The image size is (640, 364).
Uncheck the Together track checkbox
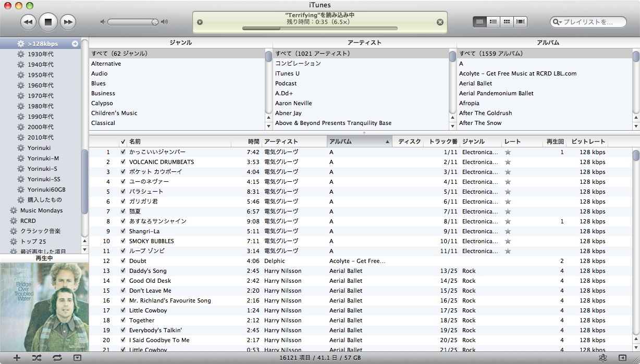123,320
